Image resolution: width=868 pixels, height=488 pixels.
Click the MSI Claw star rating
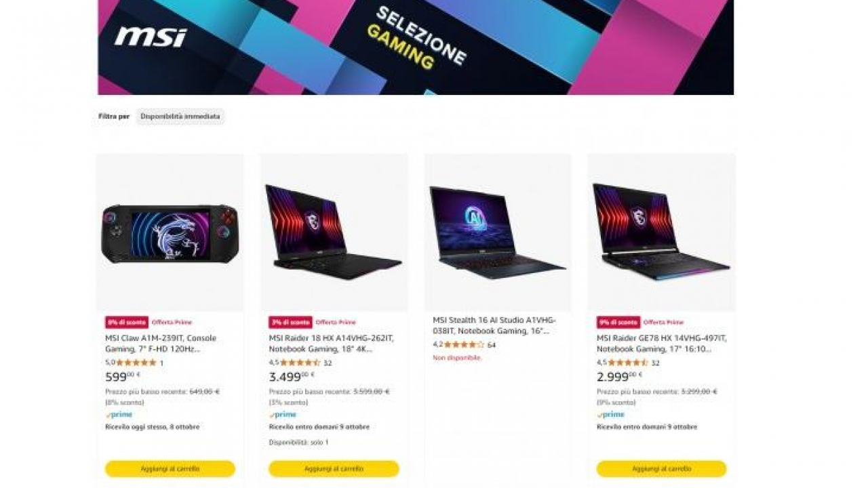(136, 363)
